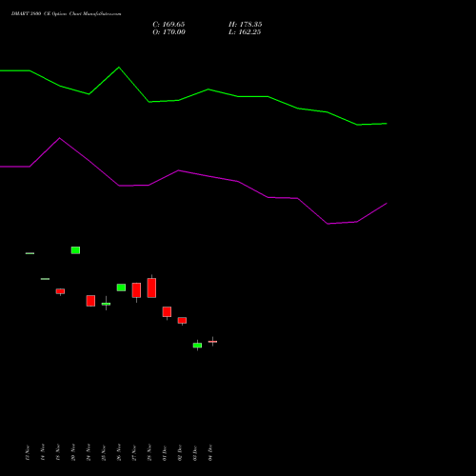Click the open value O: 170.00
476x476 pixels.
[169, 32]
